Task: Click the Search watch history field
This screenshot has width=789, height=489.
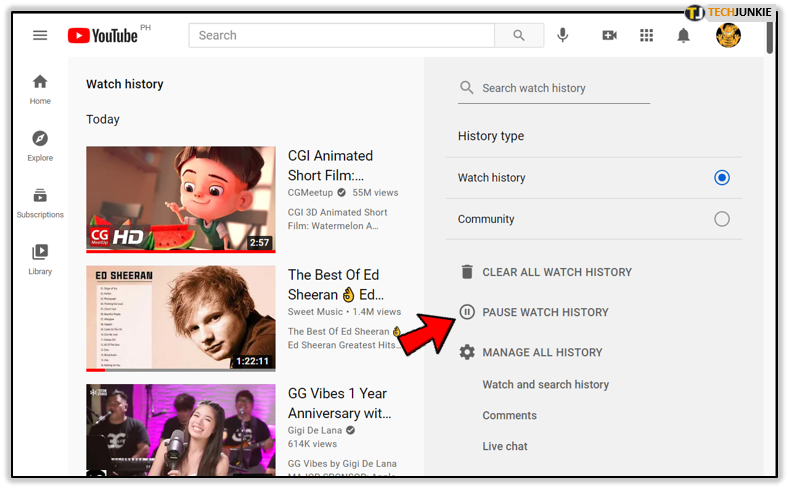Action: pos(554,89)
